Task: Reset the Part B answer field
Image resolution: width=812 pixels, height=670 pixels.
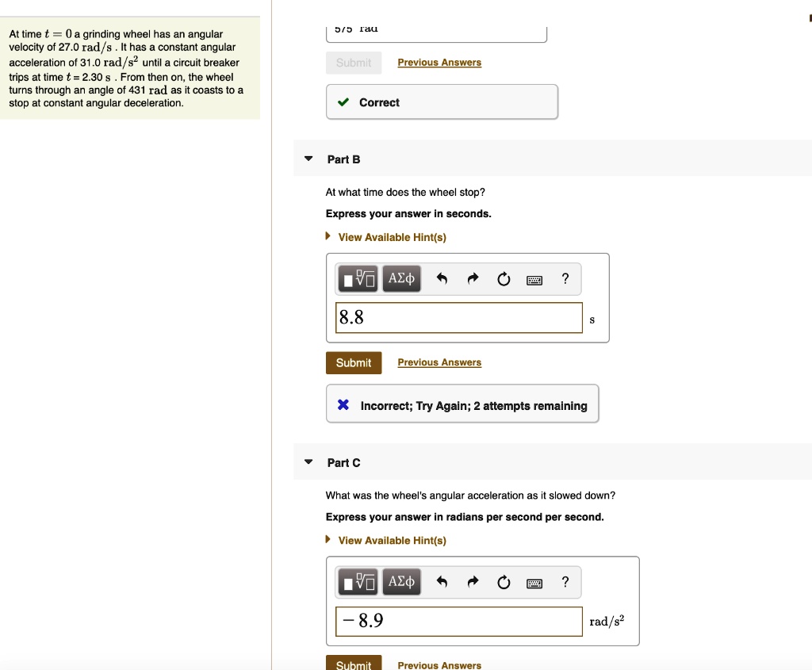Action: point(504,279)
